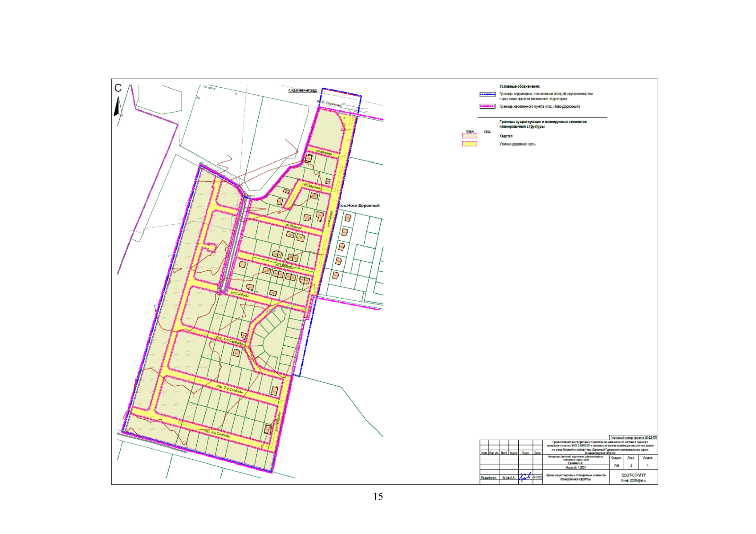Click the E-mail address in the title block
The width and height of the screenshot is (756, 534).
[633, 481]
